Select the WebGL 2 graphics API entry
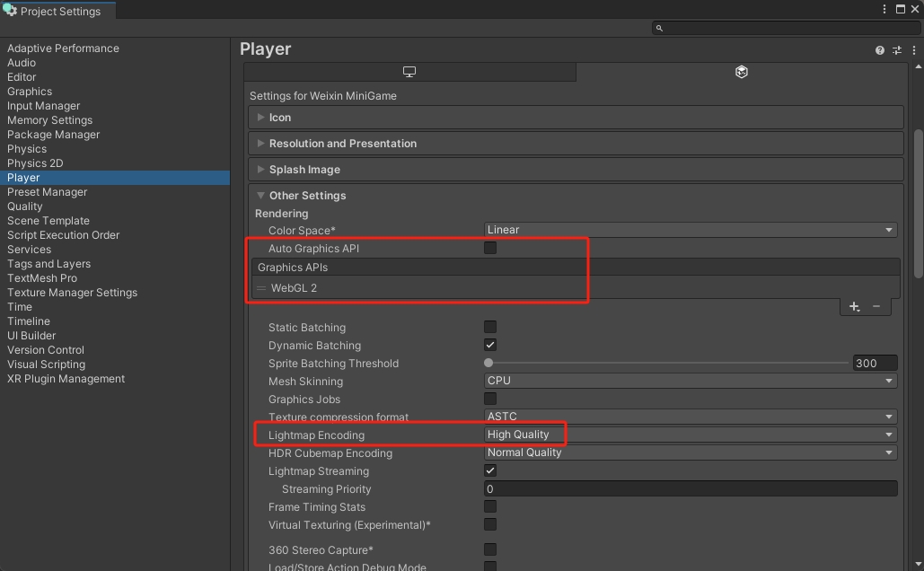This screenshot has height=571, width=924. coord(294,288)
